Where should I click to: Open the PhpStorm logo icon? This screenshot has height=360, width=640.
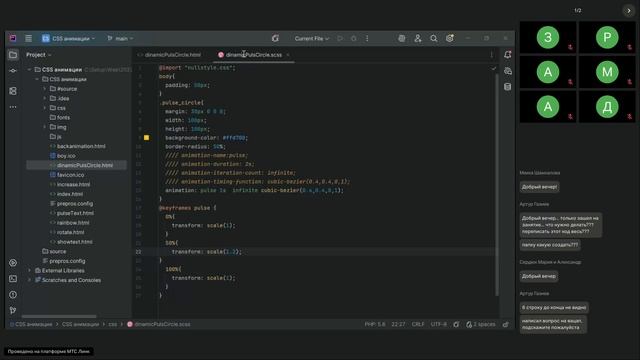tap(13, 38)
